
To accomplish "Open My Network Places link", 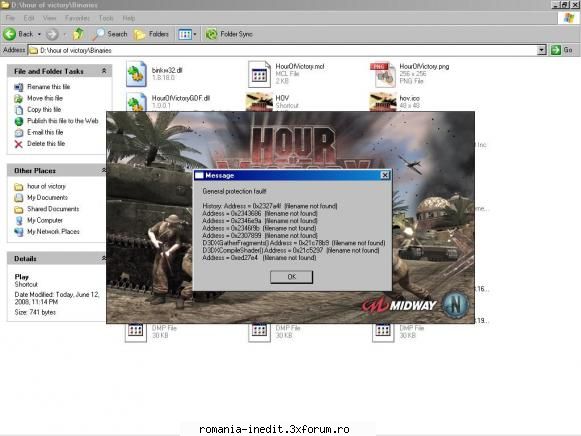I will pyautogui.click(x=53, y=232).
